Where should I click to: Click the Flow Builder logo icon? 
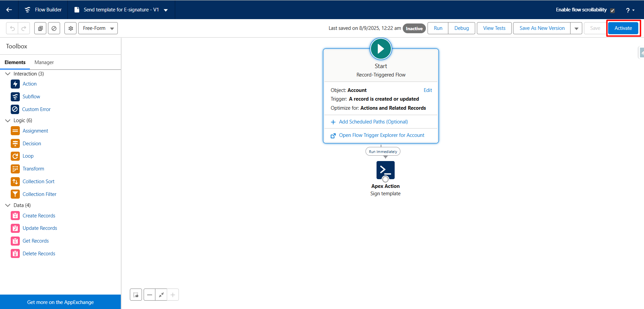tap(28, 10)
